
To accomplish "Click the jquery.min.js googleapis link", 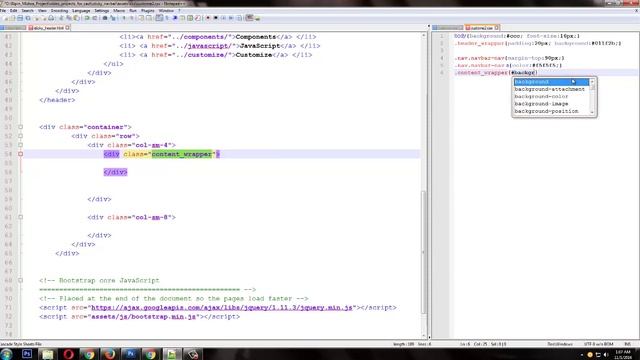I will (x=222, y=307).
